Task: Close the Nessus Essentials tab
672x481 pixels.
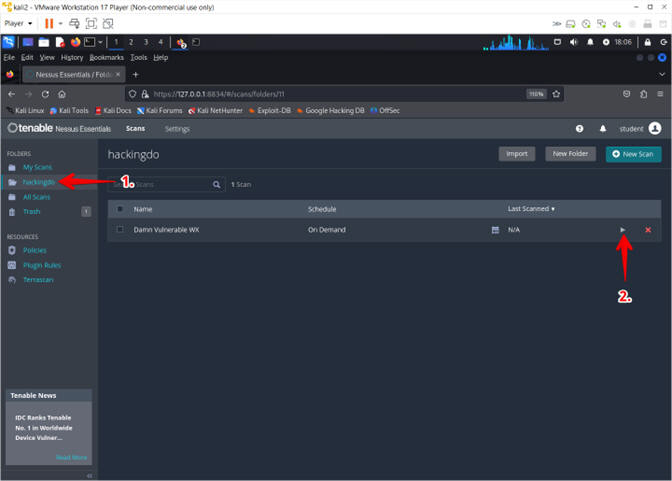Action: coord(118,75)
